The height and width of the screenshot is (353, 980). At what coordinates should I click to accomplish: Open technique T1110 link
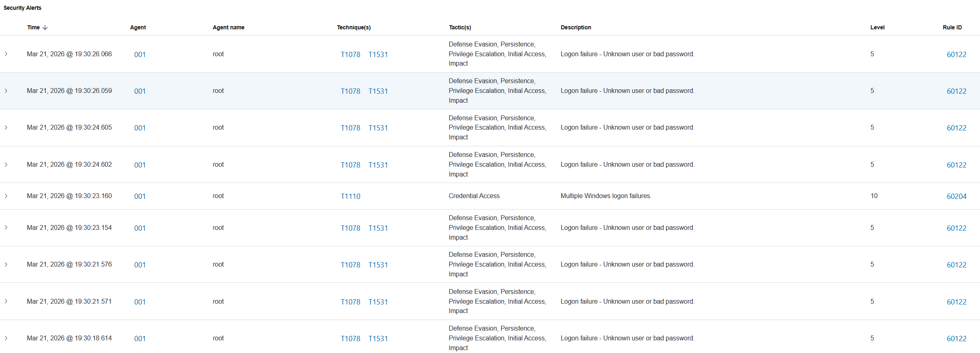coord(350,196)
